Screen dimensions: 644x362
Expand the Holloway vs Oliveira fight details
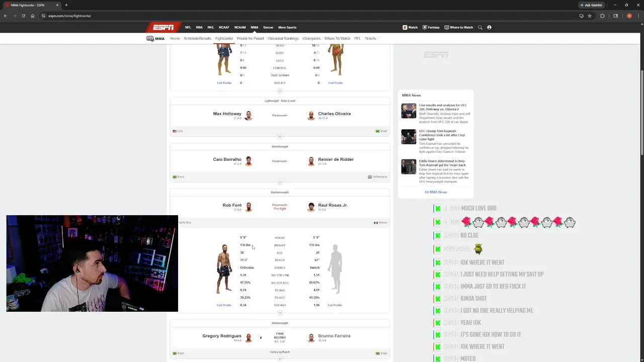click(280, 136)
